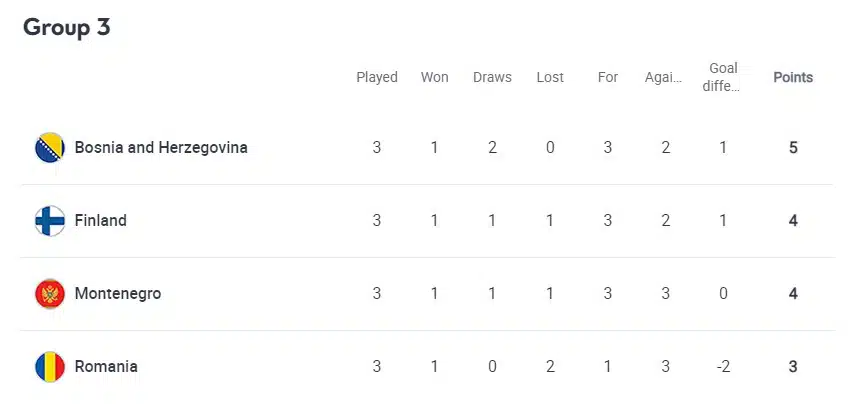850x417 pixels.
Task: Click the Draws column header
Action: coord(492,77)
